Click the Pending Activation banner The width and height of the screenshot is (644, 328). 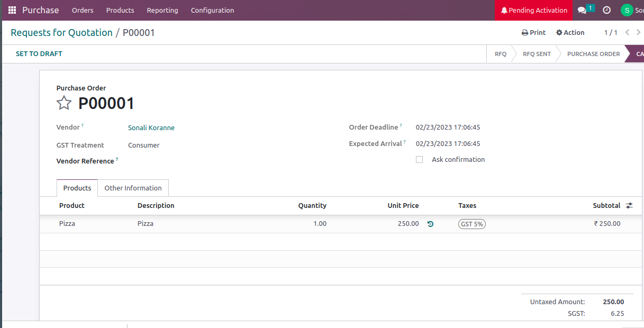533,10
